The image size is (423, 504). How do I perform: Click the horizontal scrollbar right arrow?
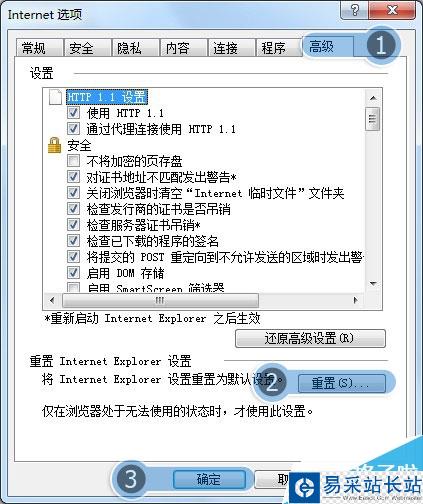tap(355, 300)
